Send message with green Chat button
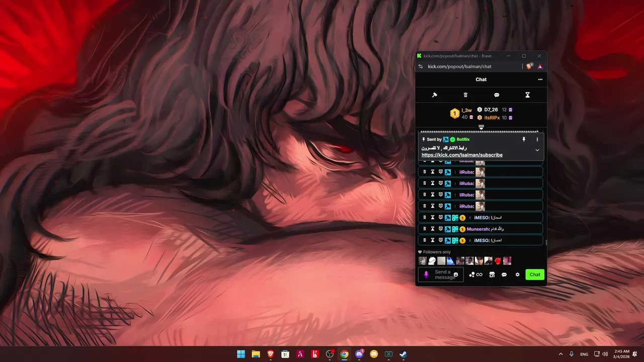 point(535,275)
